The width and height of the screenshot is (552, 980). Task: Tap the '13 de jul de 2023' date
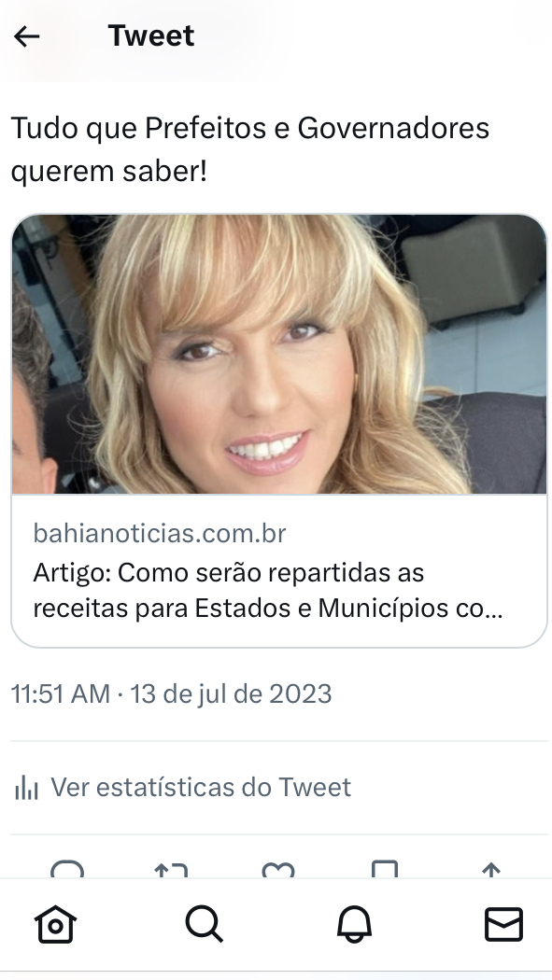tap(231, 693)
